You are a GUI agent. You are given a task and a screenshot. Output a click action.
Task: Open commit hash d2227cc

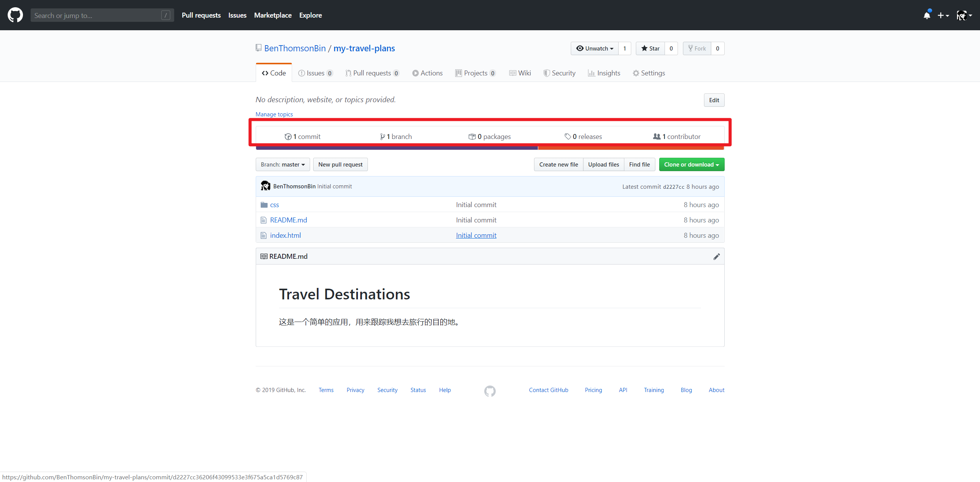(x=673, y=186)
